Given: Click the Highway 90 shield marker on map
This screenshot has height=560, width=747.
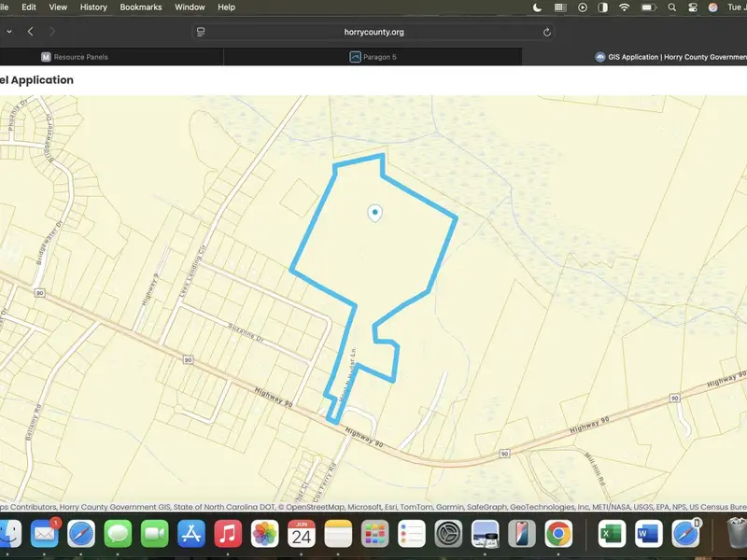Looking at the screenshot, I should click(189, 359).
